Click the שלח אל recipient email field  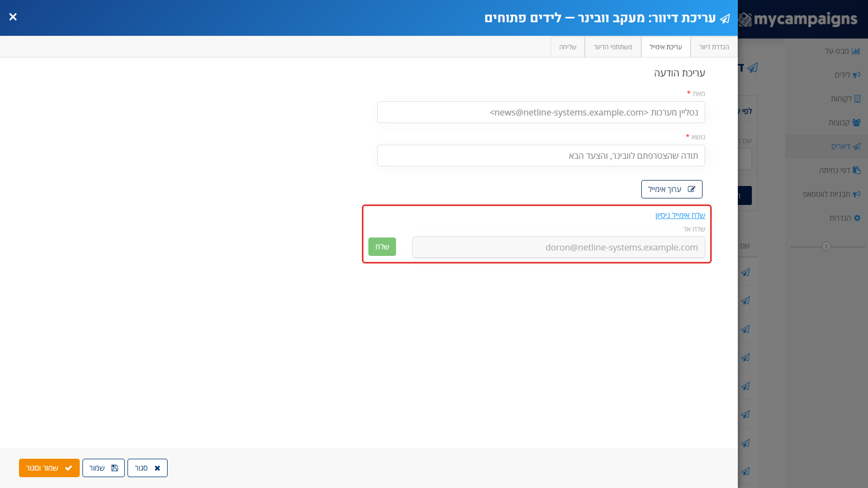click(x=559, y=247)
